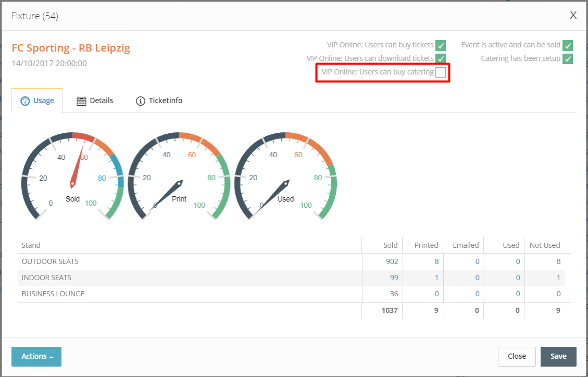
Task: Click the total sold value 1037
Action: [x=390, y=310]
